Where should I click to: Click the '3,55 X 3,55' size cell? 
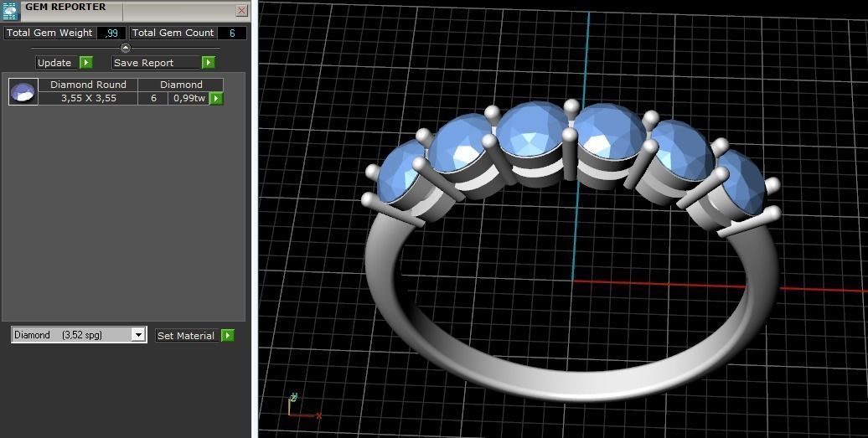point(88,99)
